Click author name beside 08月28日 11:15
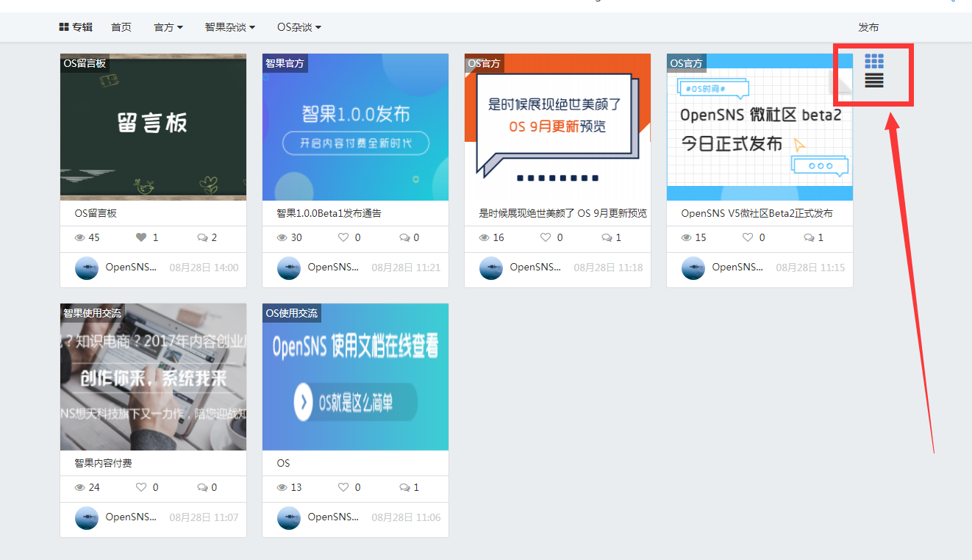Viewport: 972px width, 560px height. pyautogui.click(x=737, y=268)
